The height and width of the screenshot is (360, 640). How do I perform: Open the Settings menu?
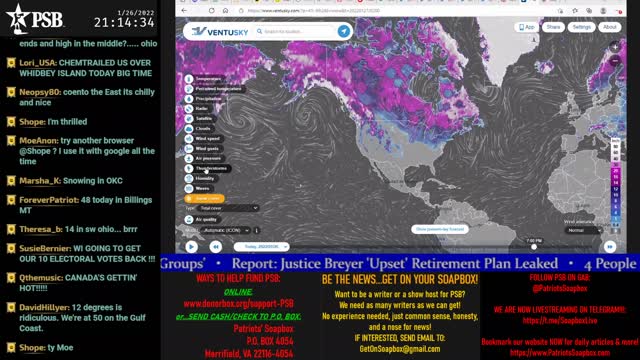click(x=582, y=27)
